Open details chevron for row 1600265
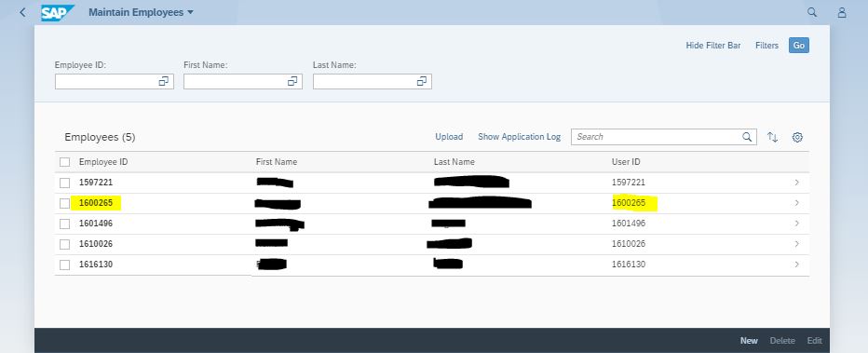The height and width of the screenshot is (353, 868). pyautogui.click(x=796, y=202)
